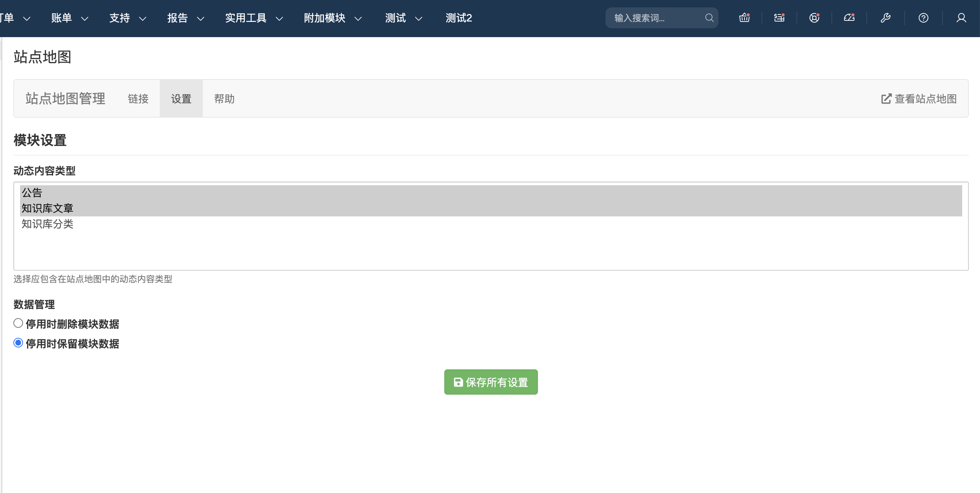切换到「链接」标签页
980x493 pixels.
pyautogui.click(x=138, y=98)
